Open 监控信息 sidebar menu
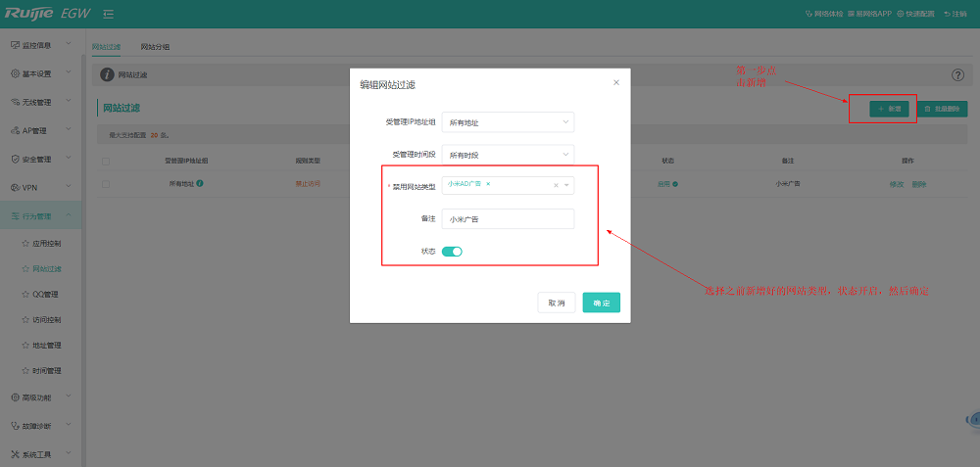The height and width of the screenshot is (467, 980). pyautogui.click(x=41, y=45)
